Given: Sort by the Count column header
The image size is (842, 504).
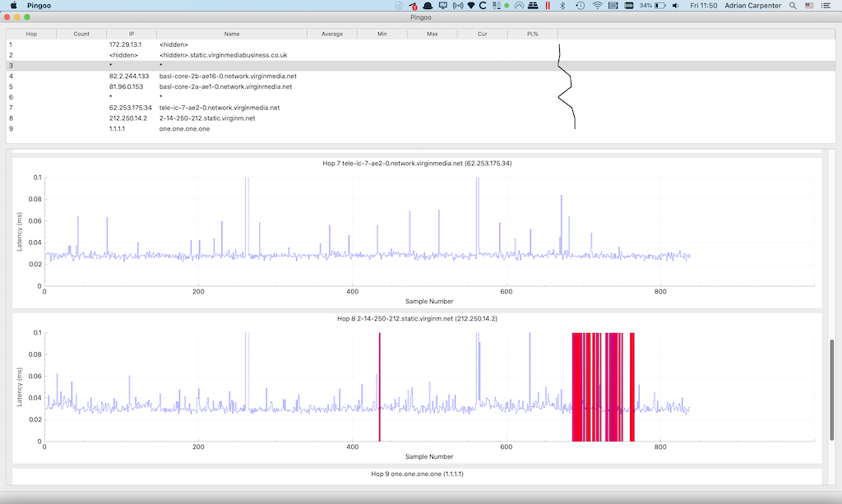Looking at the screenshot, I should coord(81,34).
